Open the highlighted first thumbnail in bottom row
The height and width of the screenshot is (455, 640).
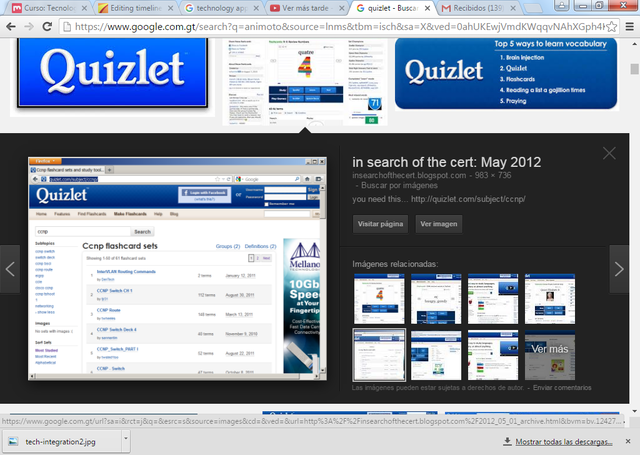click(379, 355)
